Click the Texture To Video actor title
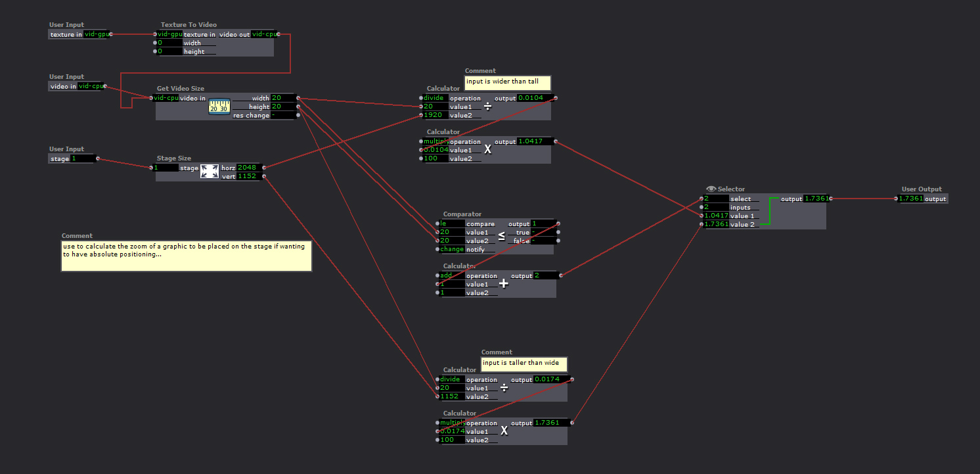 click(189, 25)
